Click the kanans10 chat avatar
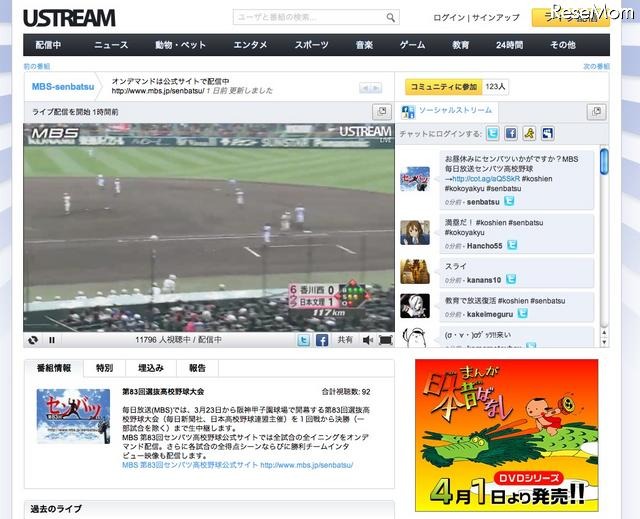Screen dimensions: 640x519 (415, 271)
